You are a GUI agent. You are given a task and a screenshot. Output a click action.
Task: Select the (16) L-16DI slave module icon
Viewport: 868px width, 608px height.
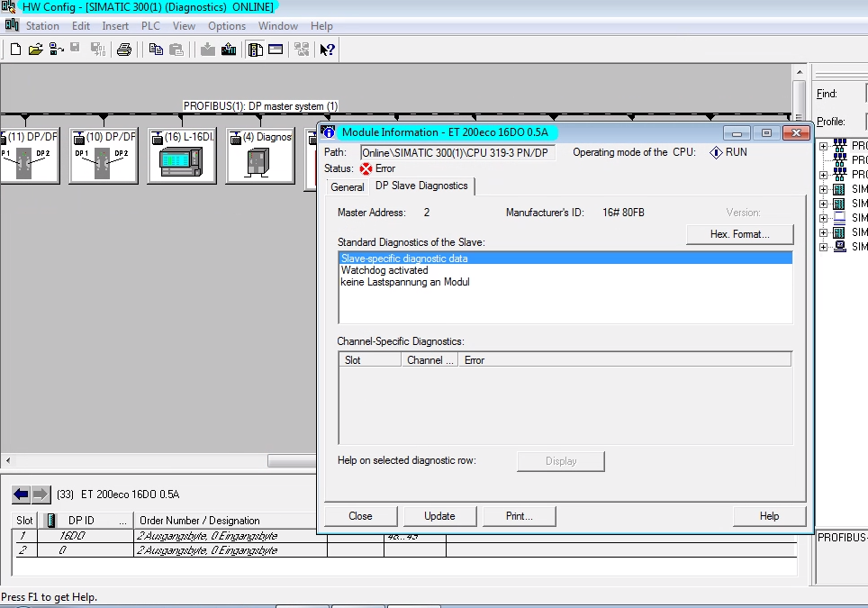click(182, 161)
